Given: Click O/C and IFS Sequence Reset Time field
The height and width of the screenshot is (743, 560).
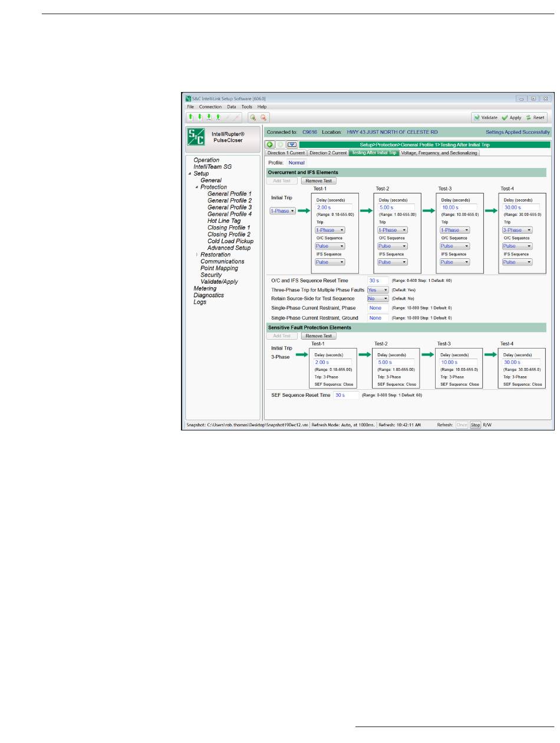Looking at the screenshot, I should coord(378,281).
